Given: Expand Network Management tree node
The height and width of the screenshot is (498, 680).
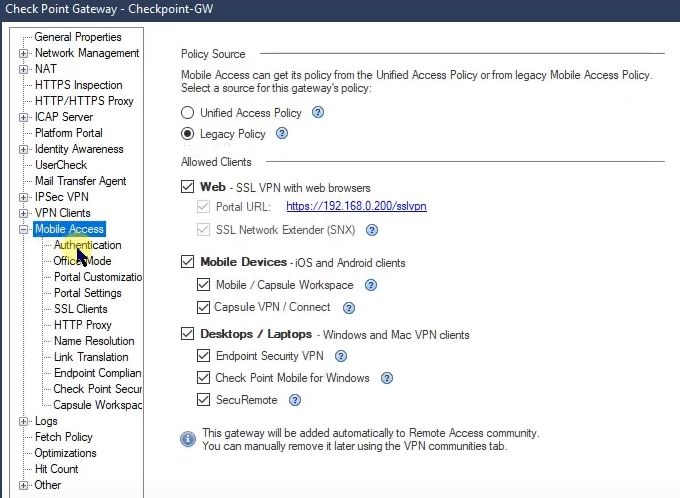Looking at the screenshot, I should coord(23,53).
